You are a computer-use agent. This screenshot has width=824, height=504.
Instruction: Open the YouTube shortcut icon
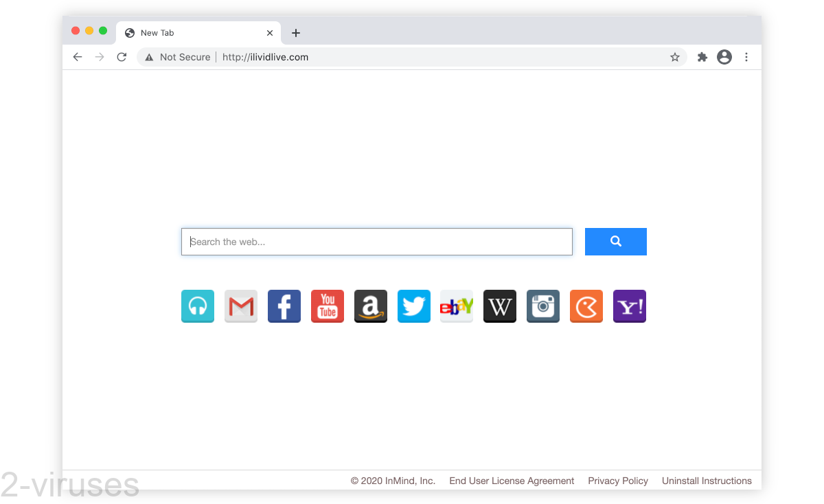(x=328, y=306)
